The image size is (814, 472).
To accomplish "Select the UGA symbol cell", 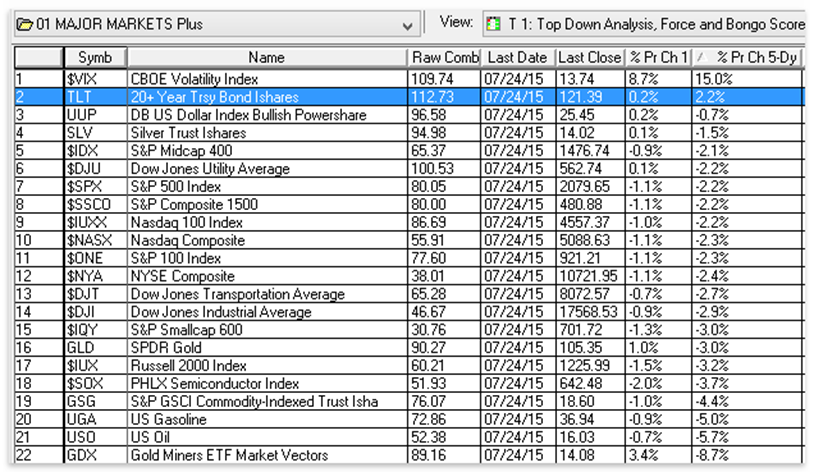I will (x=96, y=420).
